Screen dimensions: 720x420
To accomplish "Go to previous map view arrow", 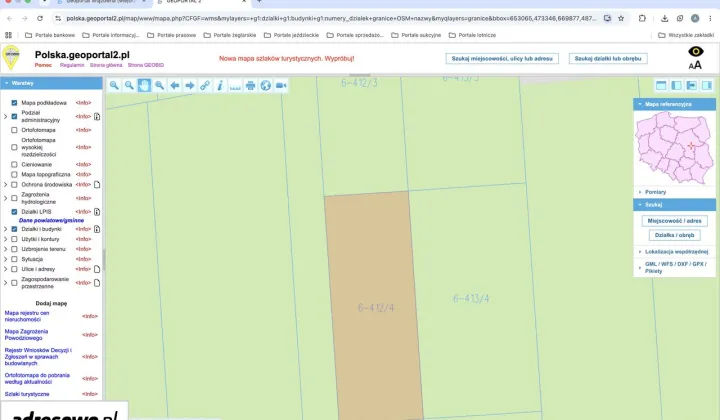I will [x=174, y=85].
